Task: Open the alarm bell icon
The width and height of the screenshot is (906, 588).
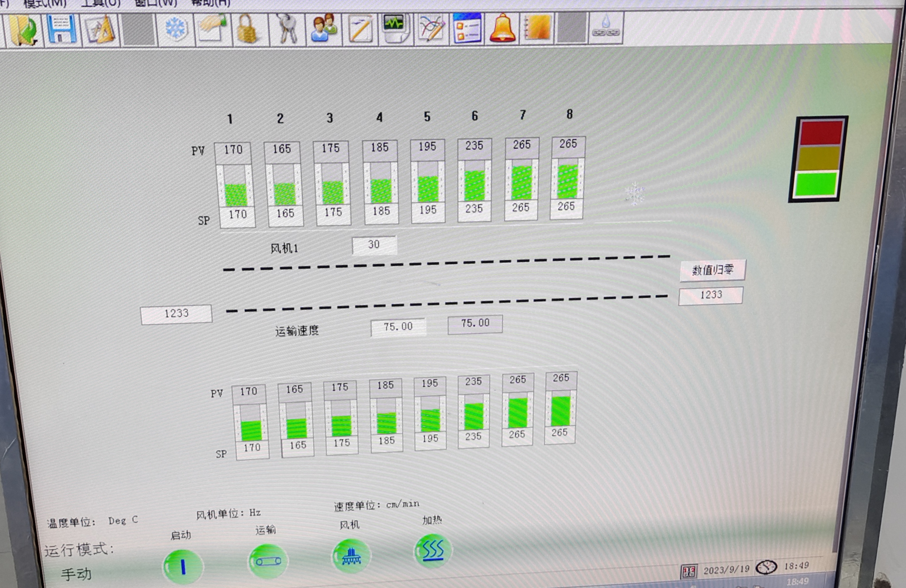Action: [503, 28]
